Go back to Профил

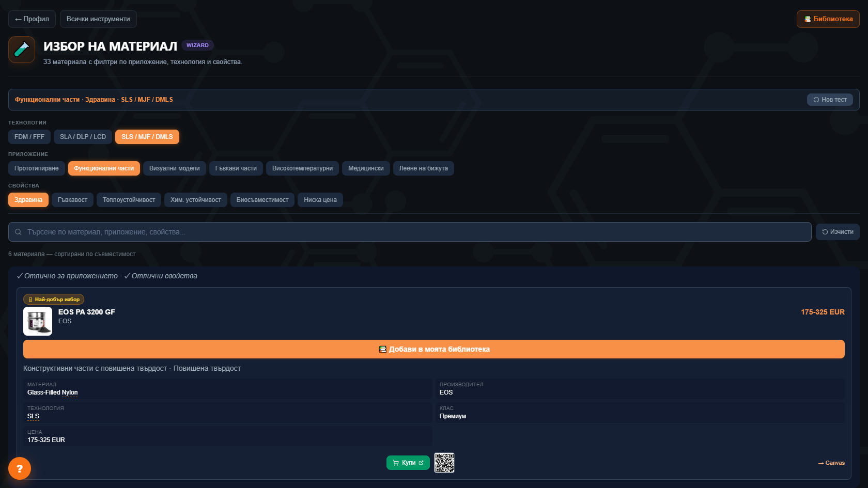[x=32, y=19]
